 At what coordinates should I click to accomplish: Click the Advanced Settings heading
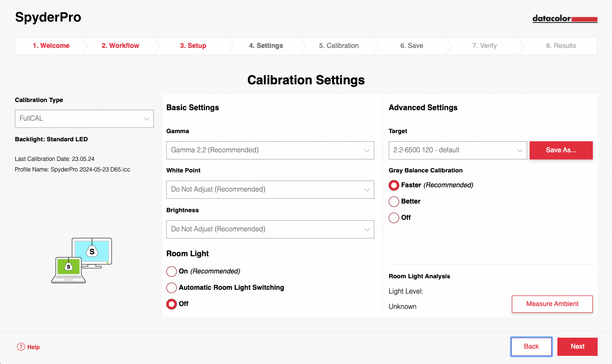point(423,108)
